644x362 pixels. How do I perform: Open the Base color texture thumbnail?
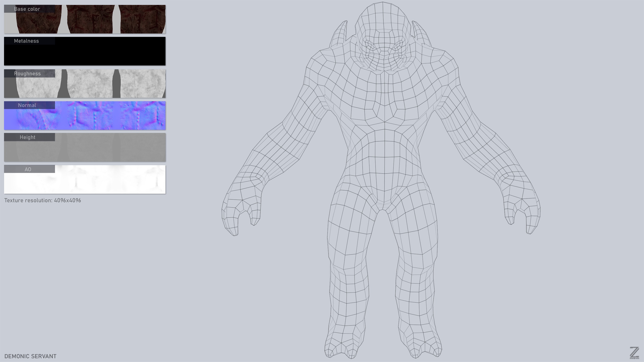coord(85,19)
